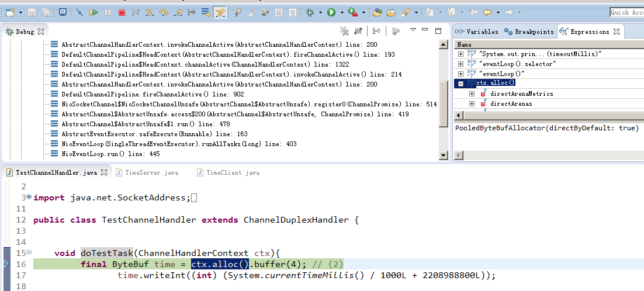Click the Last Edit Location arrow
644x291 pixels.
click(473, 13)
